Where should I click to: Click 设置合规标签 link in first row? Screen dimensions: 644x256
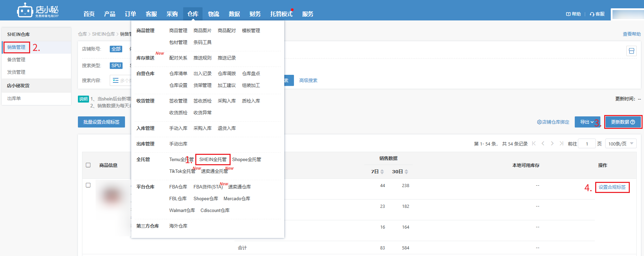(612, 187)
